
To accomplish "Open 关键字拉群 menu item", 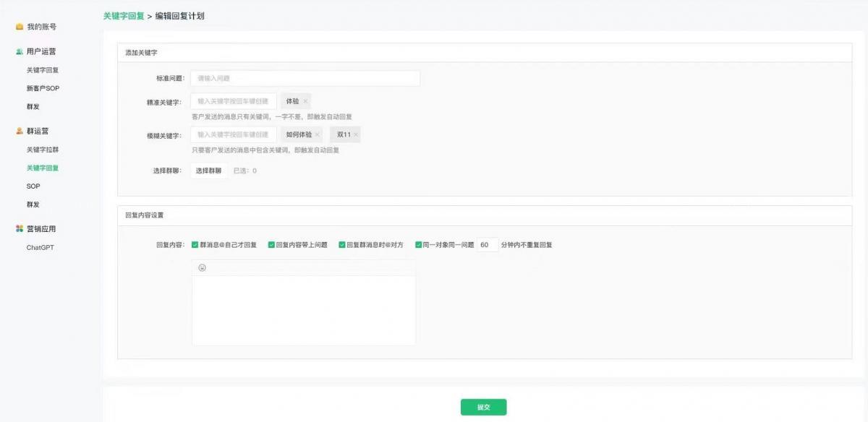I will [x=43, y=150].
